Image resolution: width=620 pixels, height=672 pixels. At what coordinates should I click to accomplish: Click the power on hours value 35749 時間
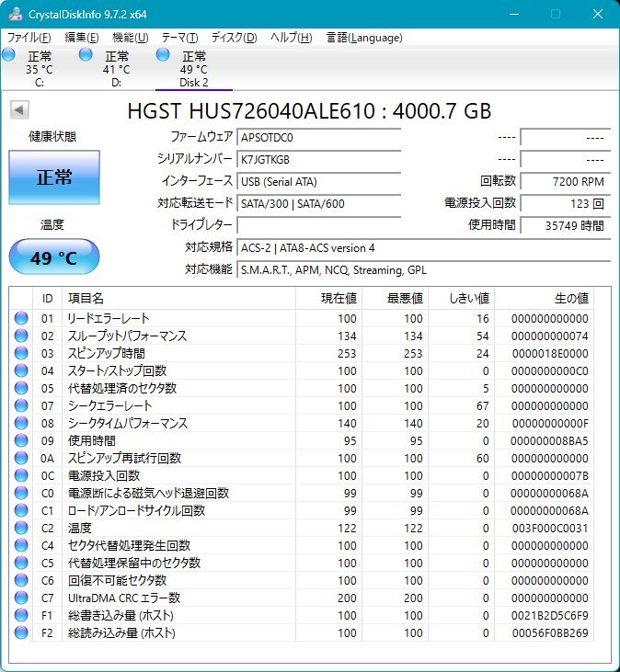coord(565,225)
